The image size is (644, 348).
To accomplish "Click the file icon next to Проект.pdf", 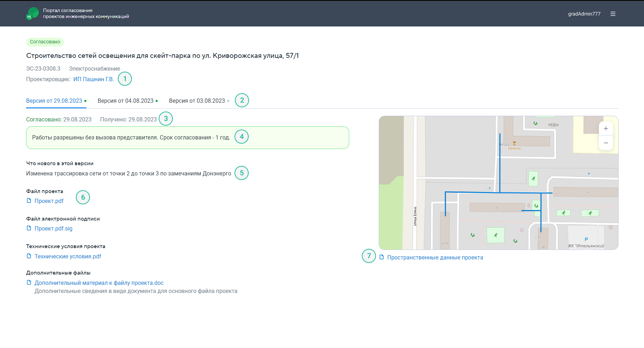I will click(x=29, y=200).
